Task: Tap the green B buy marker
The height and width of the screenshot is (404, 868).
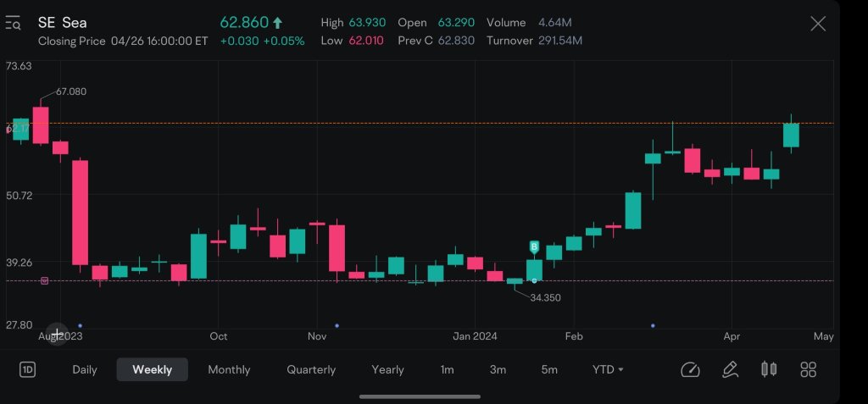Action: click(534, 246)
